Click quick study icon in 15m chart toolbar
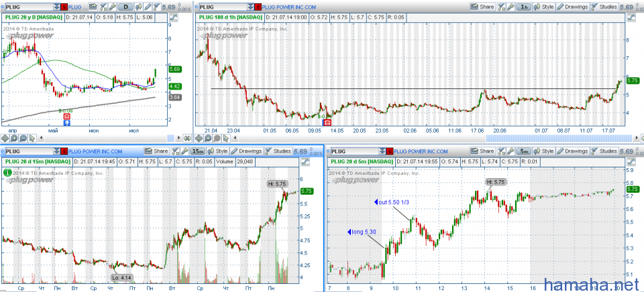 tap(175, 151)
